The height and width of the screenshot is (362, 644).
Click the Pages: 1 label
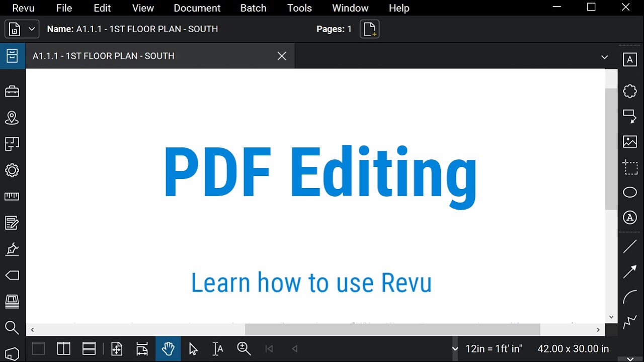tap(334, 29)
